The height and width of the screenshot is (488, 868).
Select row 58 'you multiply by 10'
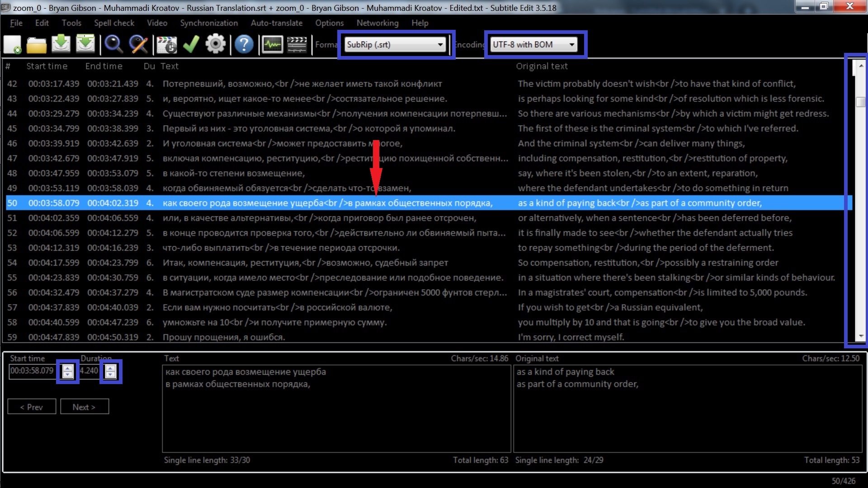click(429, 322)
